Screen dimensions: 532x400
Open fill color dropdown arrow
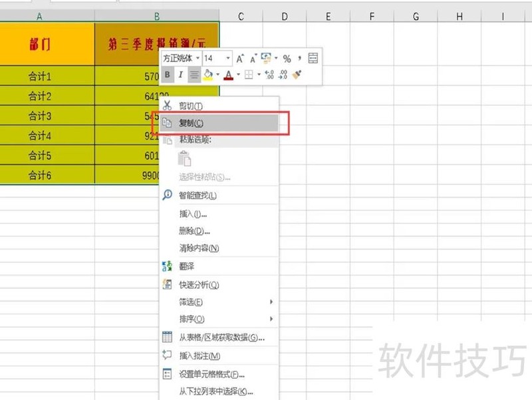[217, 75]
